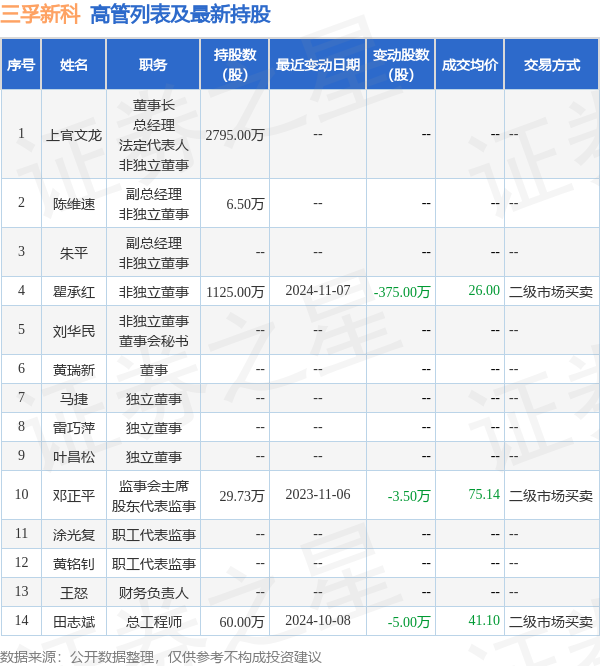
Task: Select the 序号 column header
Action: point(21,65)
